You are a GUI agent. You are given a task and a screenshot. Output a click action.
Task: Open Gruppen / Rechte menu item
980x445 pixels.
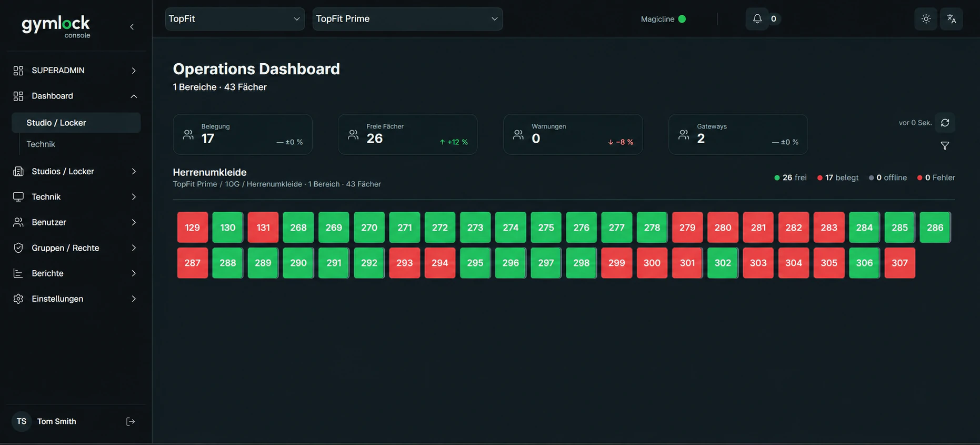[x=76, y=248]
